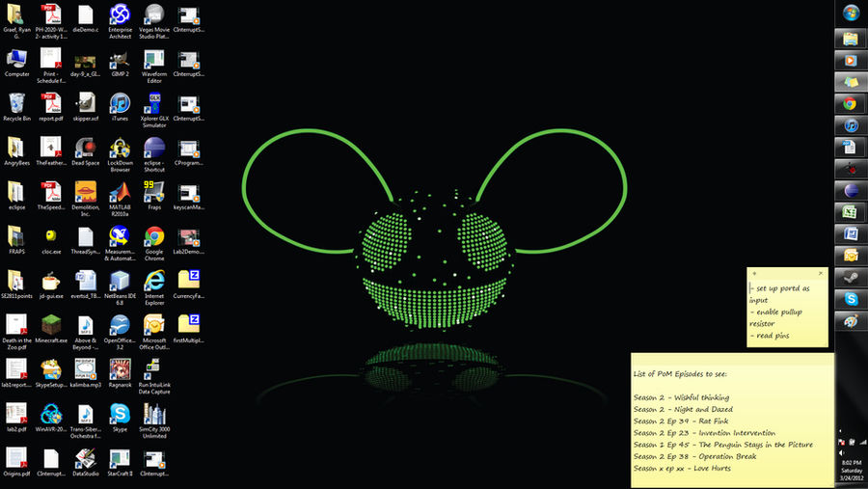
Task: Select the Recycle Bin icon
Action: click(x=16, y=107)
